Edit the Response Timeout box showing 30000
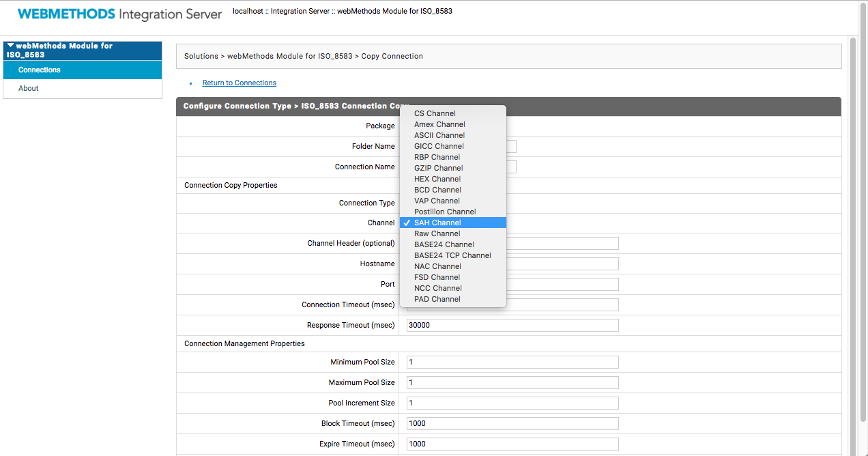 (512, 325)
